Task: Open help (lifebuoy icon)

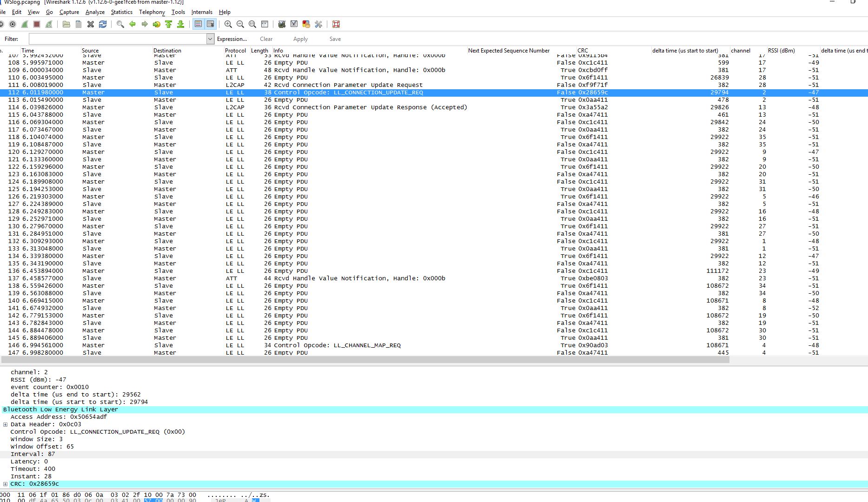Action: point(336,24)
